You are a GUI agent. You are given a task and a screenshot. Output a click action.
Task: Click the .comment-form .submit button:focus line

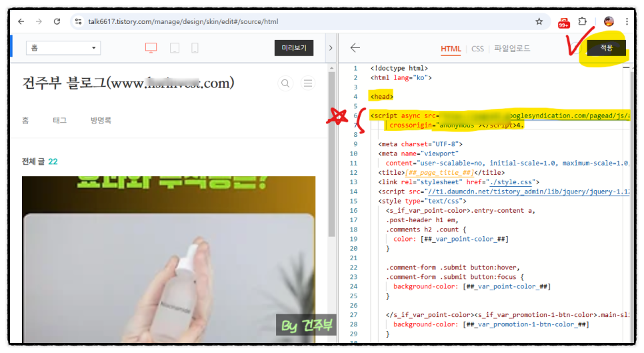(455, 277)
